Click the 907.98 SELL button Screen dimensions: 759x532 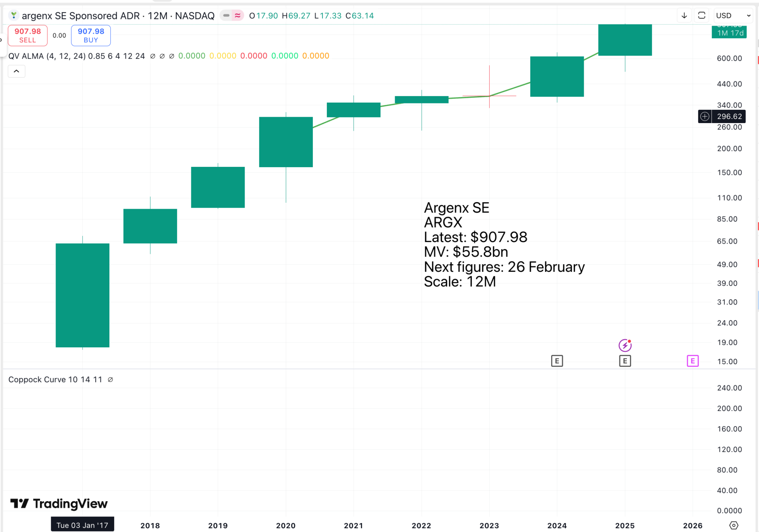tap(28, 36)
